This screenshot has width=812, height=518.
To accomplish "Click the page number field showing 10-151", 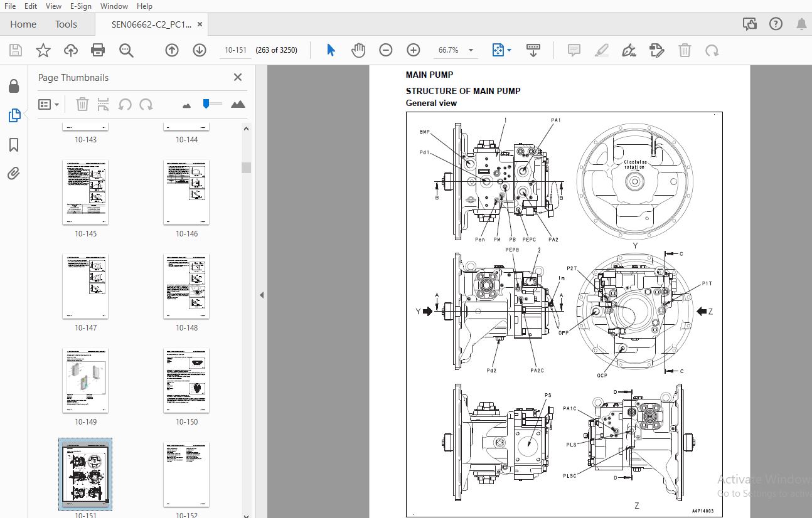I will pyautogui.click(x=235, y=50).
